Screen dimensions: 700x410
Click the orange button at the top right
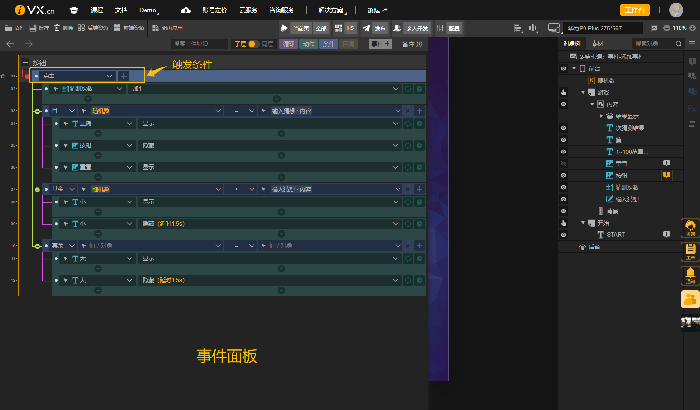click(x=634, y=9)
